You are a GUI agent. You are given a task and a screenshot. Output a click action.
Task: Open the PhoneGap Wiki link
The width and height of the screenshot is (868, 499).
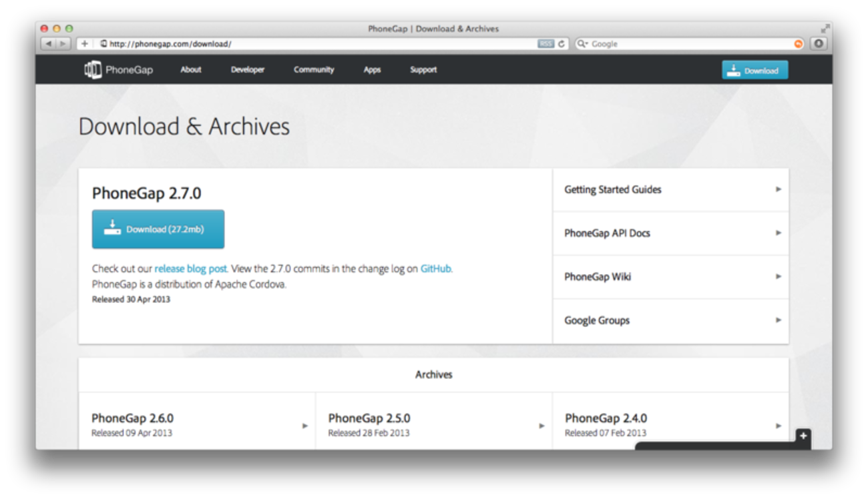pos(670,277)
